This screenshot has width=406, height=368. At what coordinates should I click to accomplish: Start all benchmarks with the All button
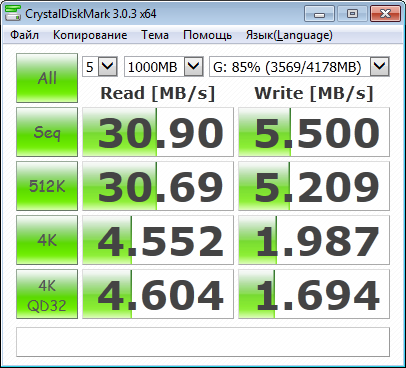47,78
